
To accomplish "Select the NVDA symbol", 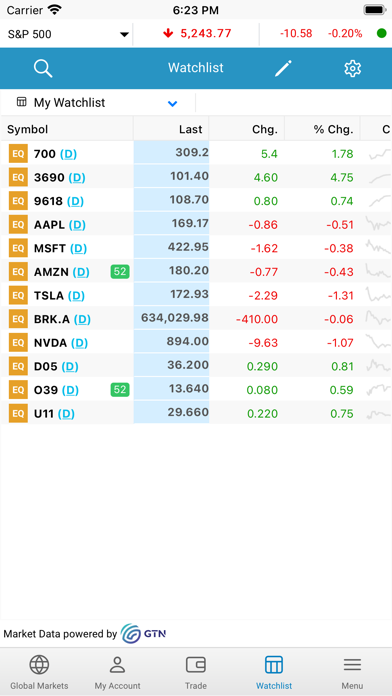I will 51,343.
